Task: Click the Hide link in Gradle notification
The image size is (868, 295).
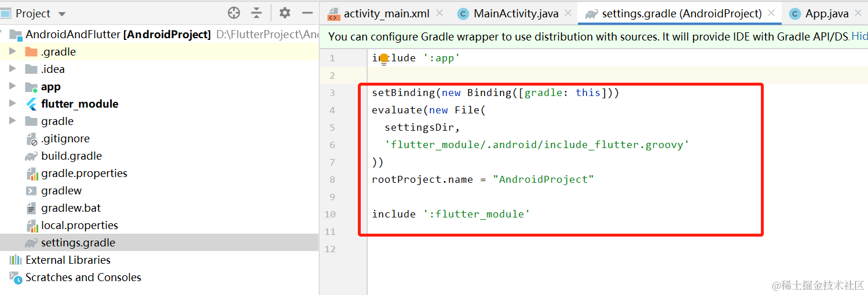Action: click(x=859, y=36)
